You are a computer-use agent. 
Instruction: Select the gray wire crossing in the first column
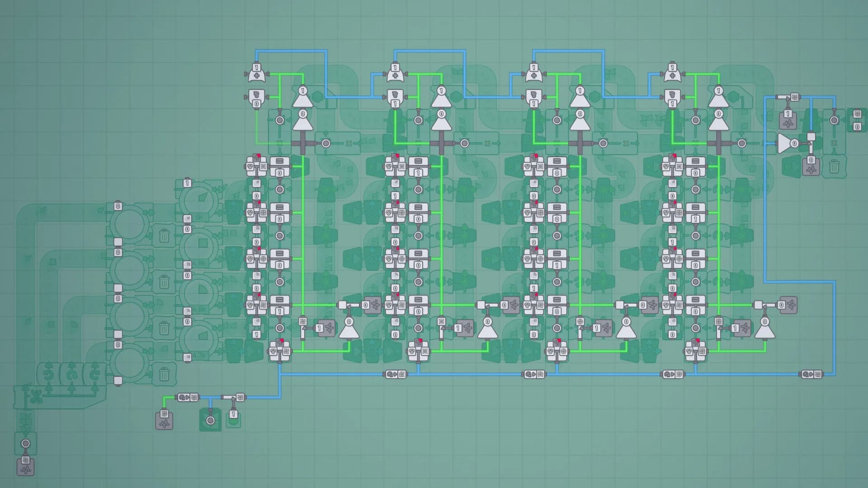303,143
